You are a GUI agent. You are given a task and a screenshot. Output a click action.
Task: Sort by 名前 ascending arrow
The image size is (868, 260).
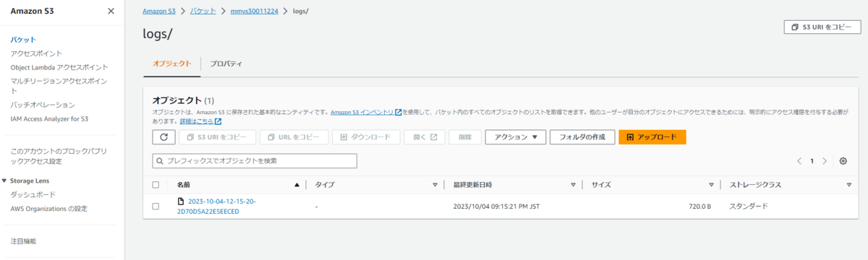click(297, 185)
